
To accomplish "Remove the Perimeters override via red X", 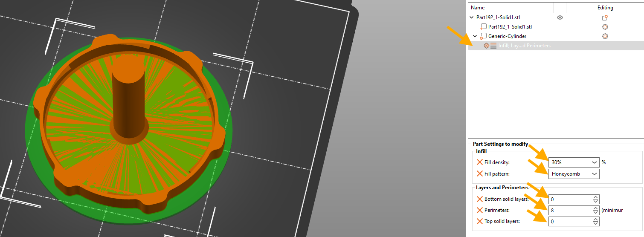I will [480, 210].
